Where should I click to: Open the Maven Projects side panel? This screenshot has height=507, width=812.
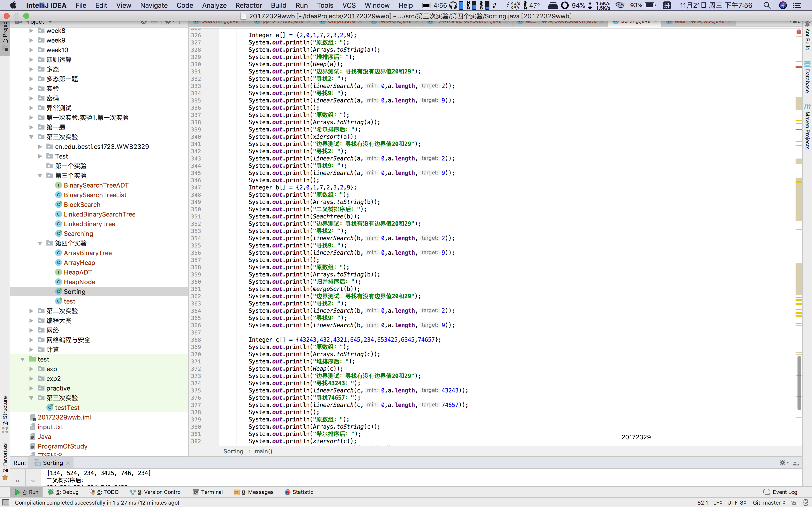click(807, 127)
